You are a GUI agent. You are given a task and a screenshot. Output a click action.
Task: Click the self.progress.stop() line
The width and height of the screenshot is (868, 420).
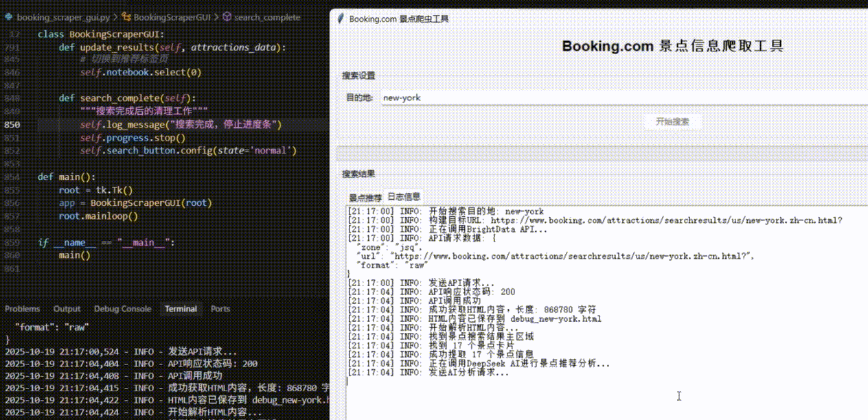click(133, 137)
